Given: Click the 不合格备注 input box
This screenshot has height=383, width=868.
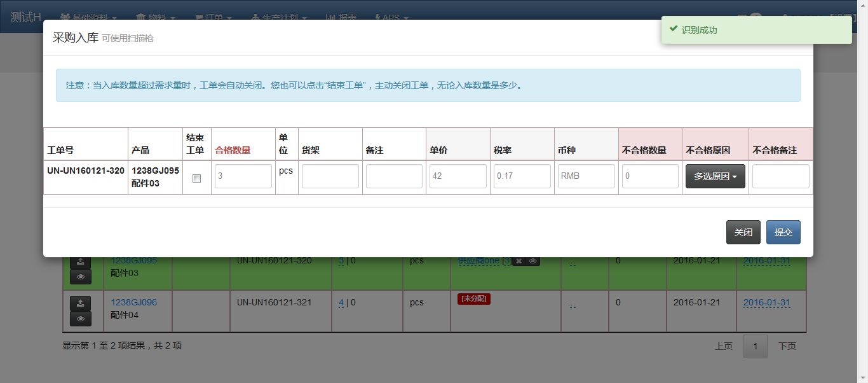Looking at the screenshot, I should pos(780,176).
